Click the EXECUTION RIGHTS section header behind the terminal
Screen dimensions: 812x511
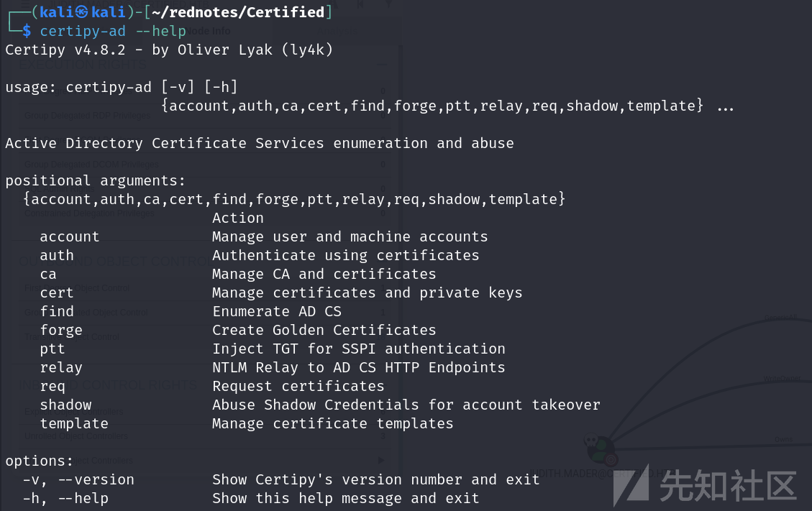(x=83, y=65)
